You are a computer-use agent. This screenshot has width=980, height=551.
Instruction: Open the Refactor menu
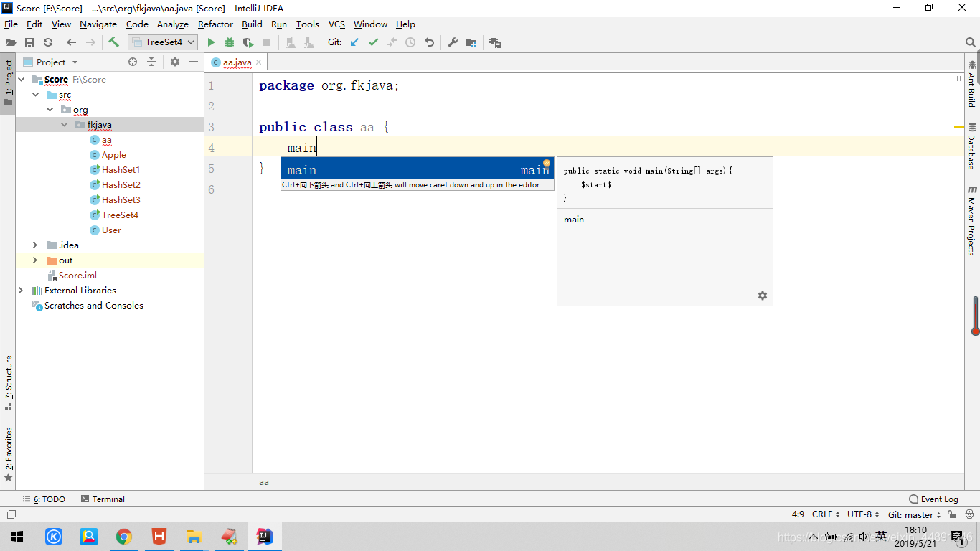pyautogui.click(x=215, y=24)
